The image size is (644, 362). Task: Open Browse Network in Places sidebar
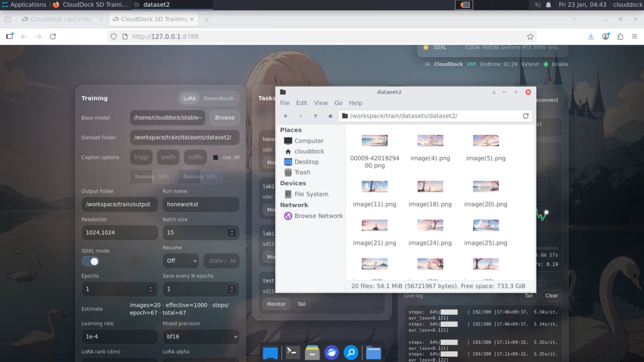[x=318, y=216]
